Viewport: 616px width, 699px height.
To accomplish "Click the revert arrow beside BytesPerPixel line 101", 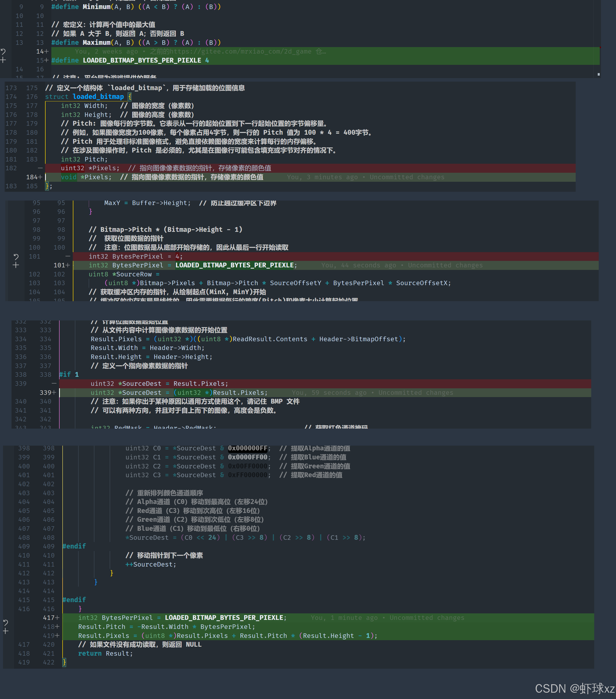I will 16,256.
